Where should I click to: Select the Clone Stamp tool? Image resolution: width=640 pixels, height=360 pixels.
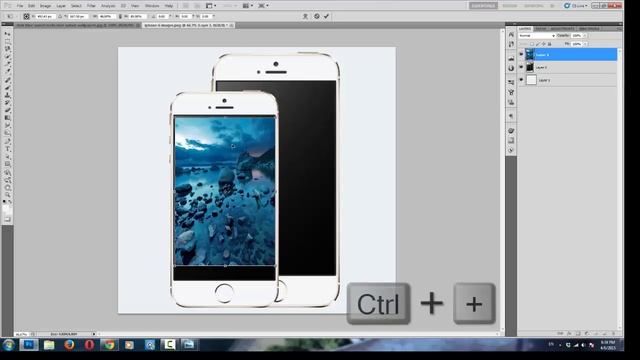(7, 95)
